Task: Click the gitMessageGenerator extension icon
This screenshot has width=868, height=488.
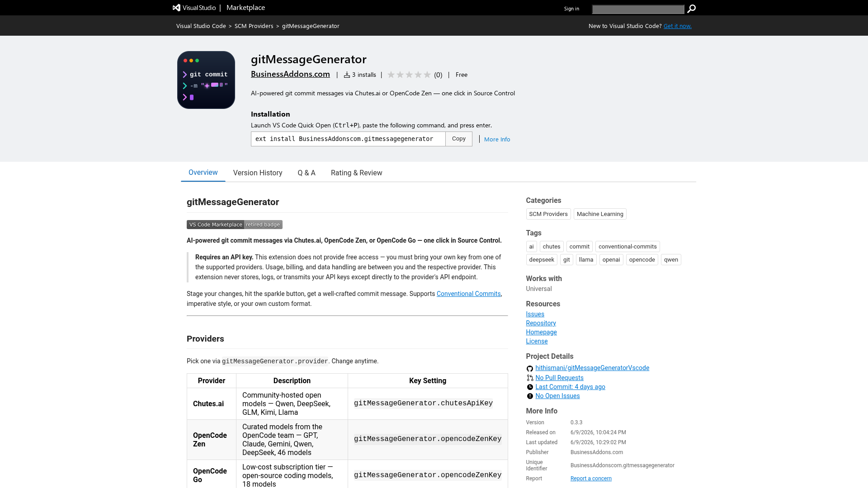Action: (x=206, y=80)
